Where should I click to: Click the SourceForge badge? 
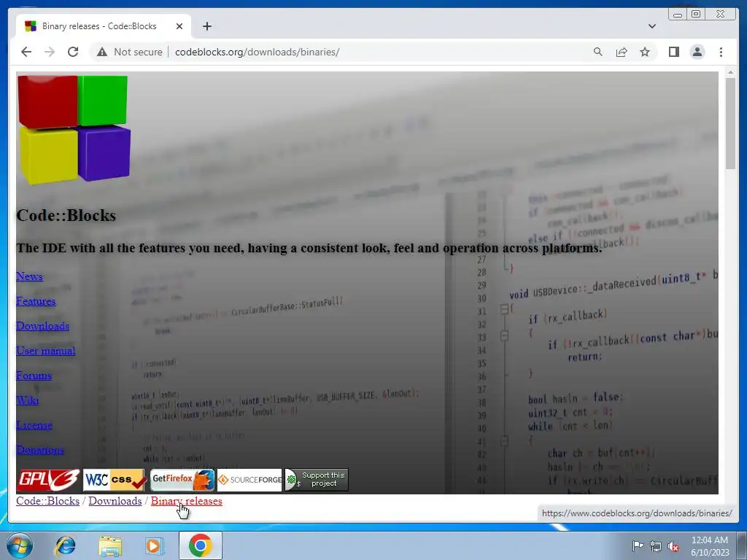click(x=249, y=480)
